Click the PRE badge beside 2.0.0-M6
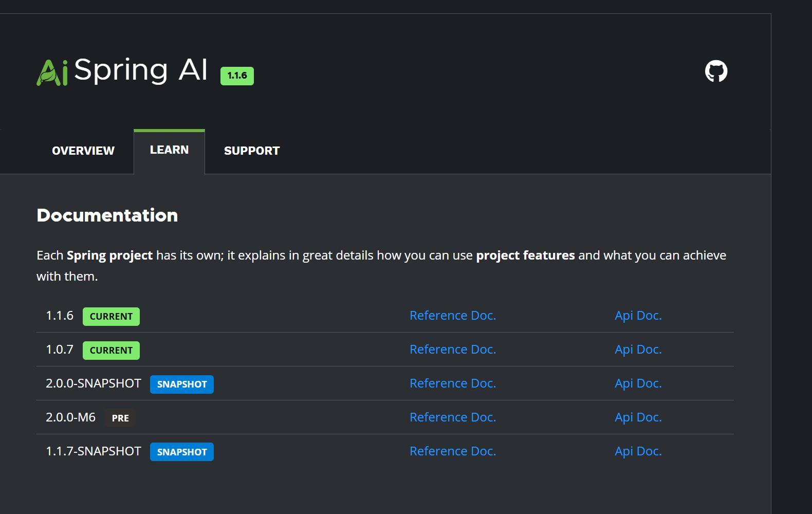812x514 pixels. pyautogui.click(x=120, y=418)
